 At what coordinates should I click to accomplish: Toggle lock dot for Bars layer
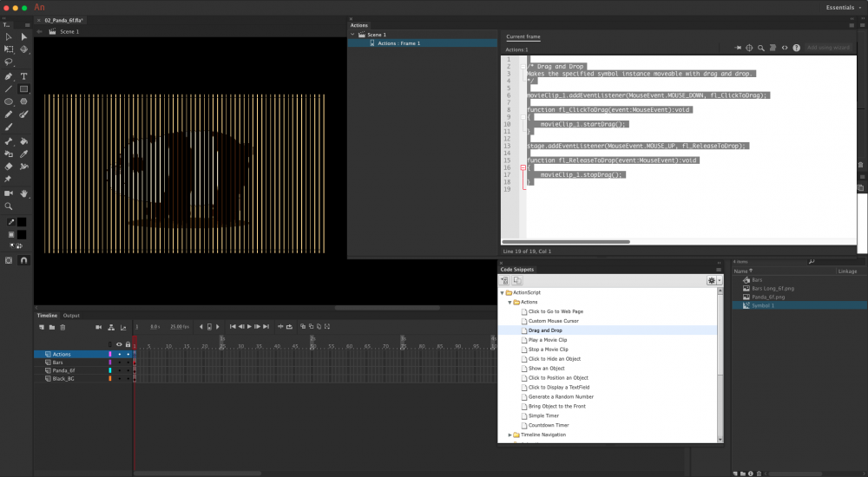point(128,363)
